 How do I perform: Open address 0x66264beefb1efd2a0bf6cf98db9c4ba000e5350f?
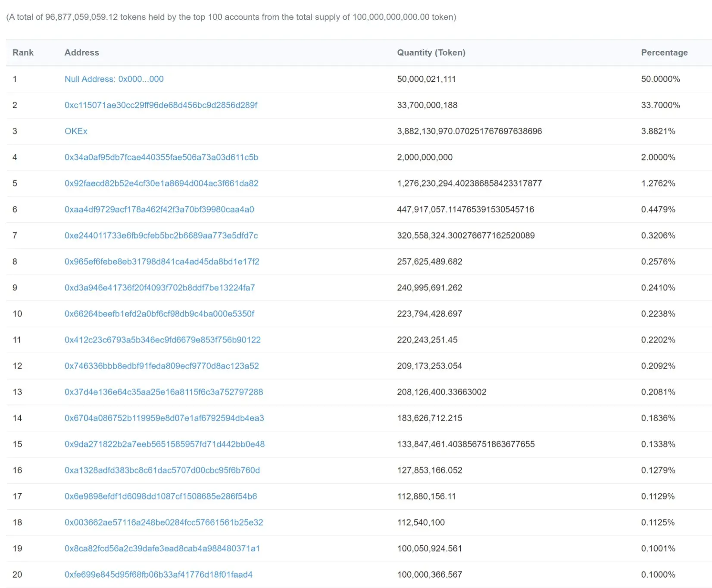click(x=159, y=314)
